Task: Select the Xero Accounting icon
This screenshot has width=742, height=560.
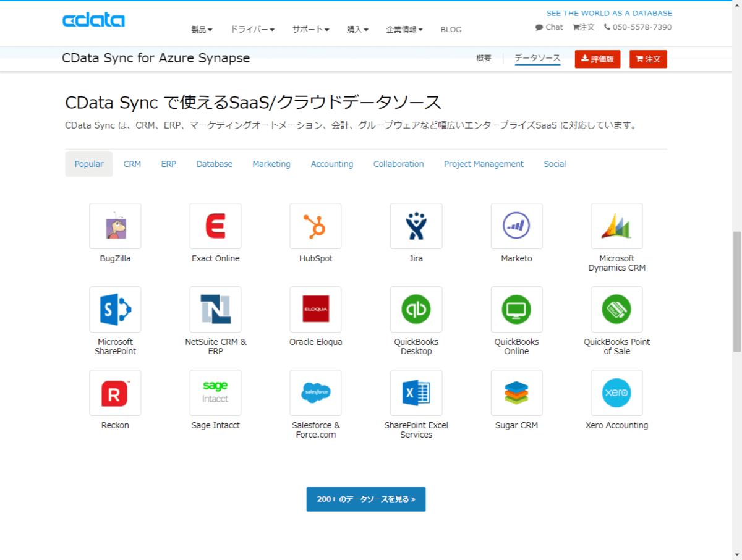Action: point(616,393)
